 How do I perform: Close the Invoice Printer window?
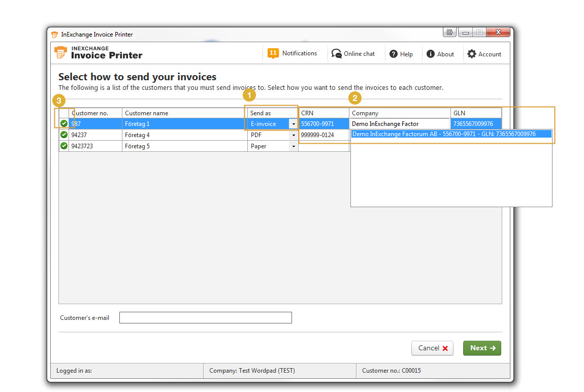498,32
